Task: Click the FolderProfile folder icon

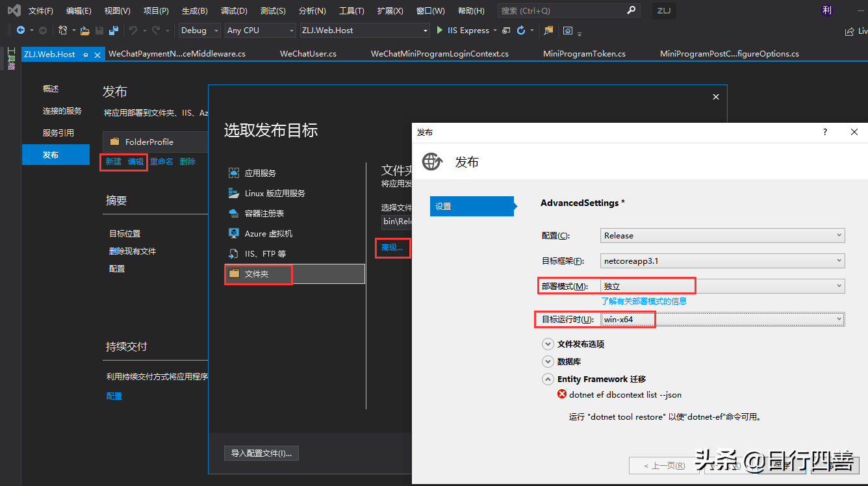Action: pos(114,142)
